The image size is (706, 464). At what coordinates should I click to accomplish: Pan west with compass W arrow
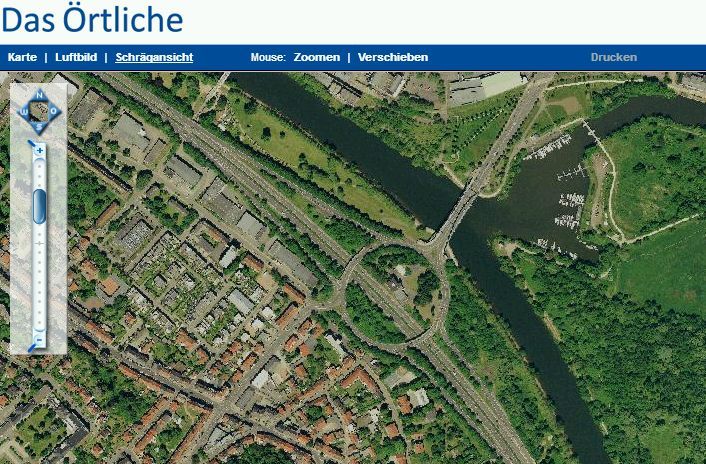pos(24,112)
